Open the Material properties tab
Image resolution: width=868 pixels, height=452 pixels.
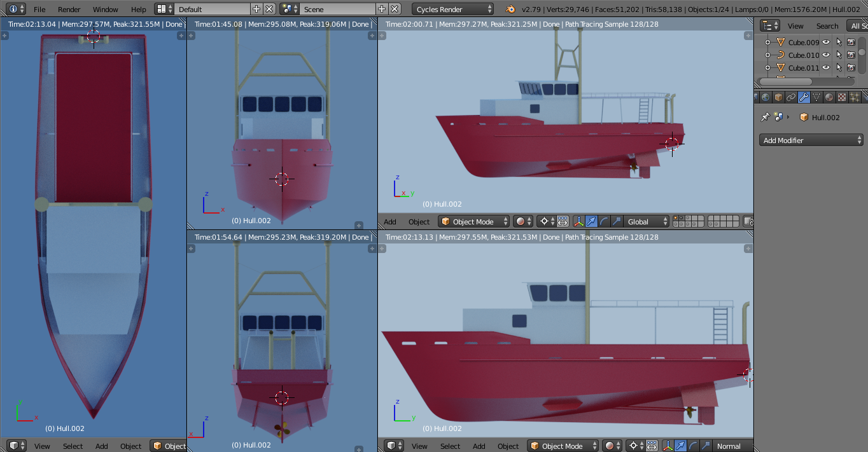tap(829, 97)
